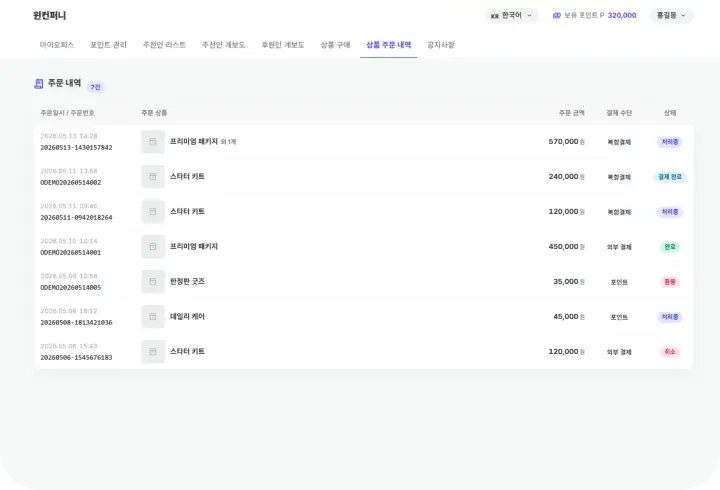Viewport: 720px width, 490px height.
Task: Open the 공지사항 tab
Action: coord(441,45)
